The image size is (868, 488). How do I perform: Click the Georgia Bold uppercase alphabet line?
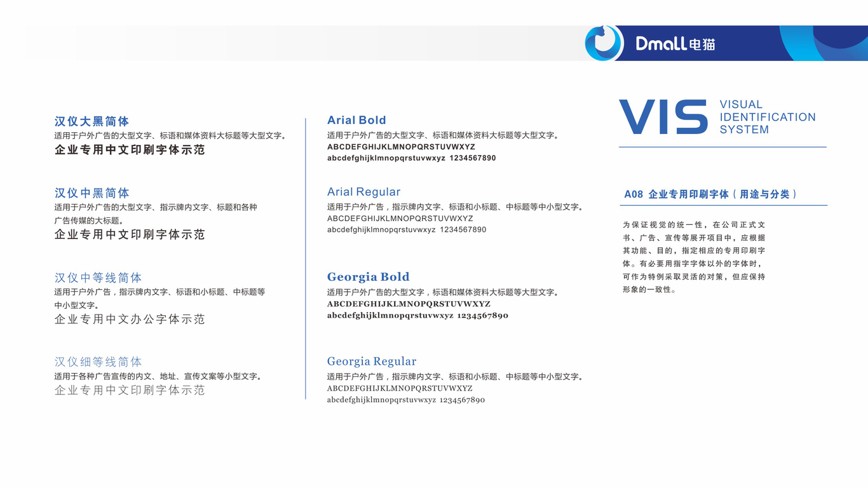pos(409,304)
